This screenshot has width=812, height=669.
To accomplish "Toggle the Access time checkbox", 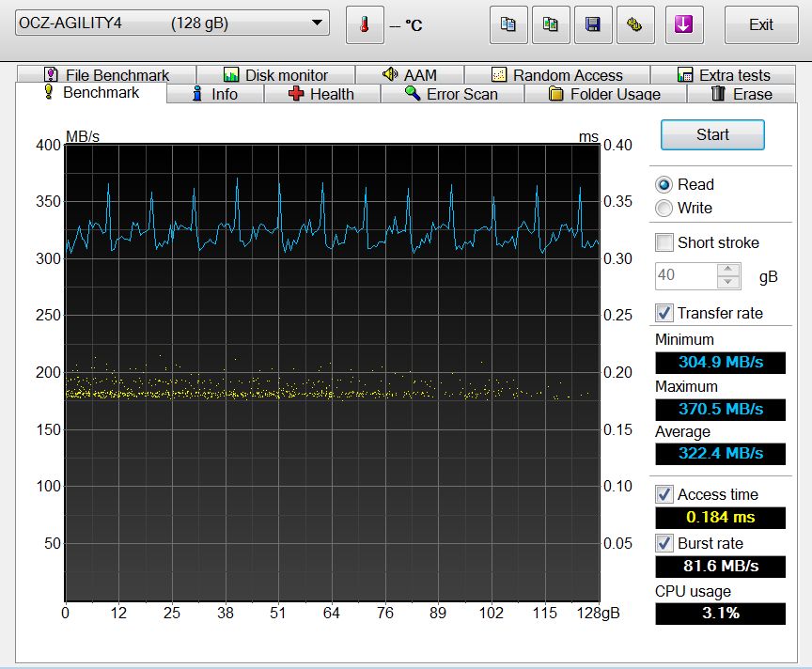I will [664, 494].
